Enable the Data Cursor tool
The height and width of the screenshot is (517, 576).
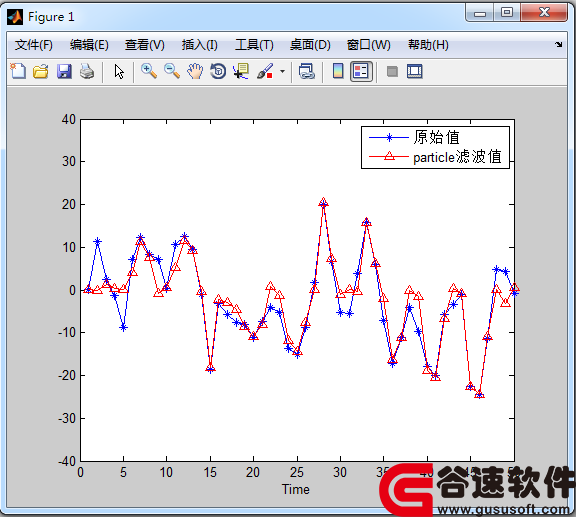[241, 71]
